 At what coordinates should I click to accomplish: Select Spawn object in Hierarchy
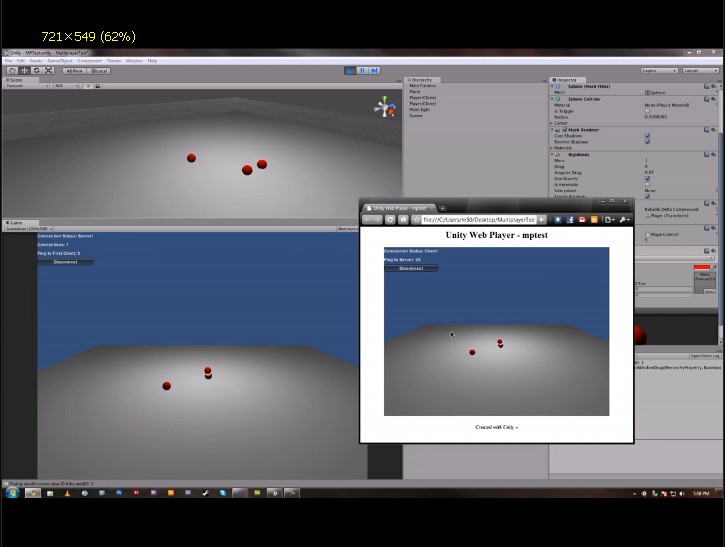pos(416,116)
